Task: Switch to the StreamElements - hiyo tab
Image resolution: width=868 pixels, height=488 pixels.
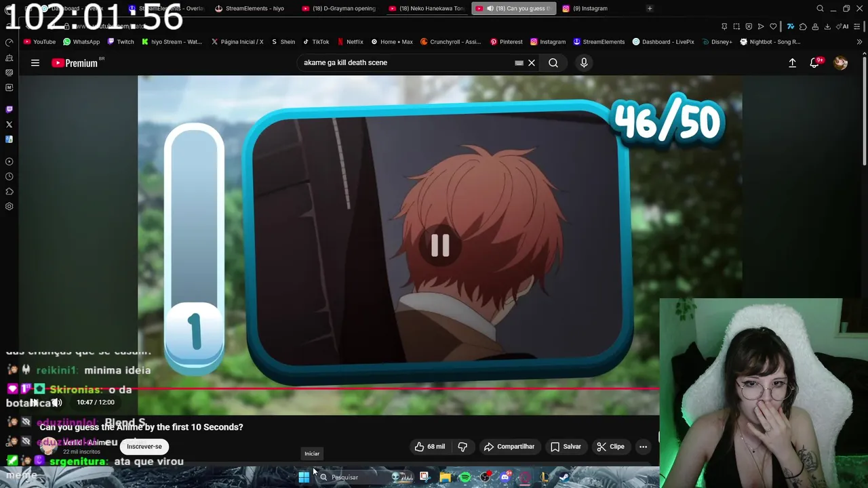Action: point(250,8)
